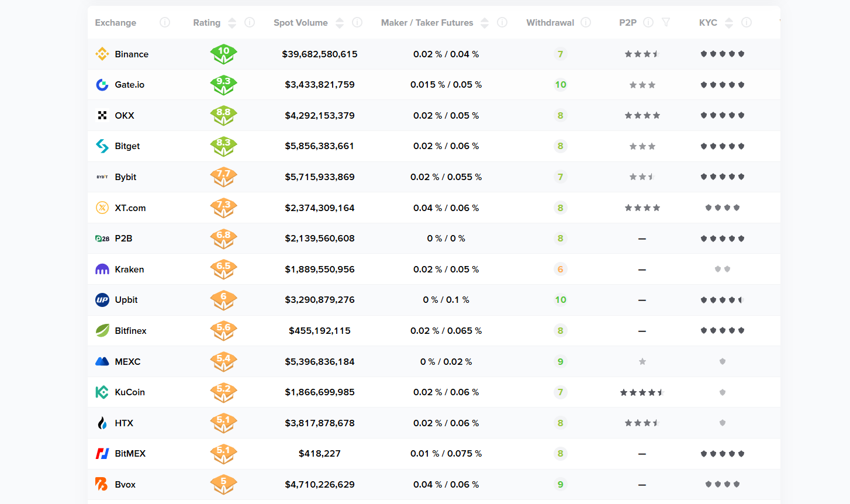
Task: Click the BitMEX logo icon
Action: pyautogui.click(x=102, y=454)
